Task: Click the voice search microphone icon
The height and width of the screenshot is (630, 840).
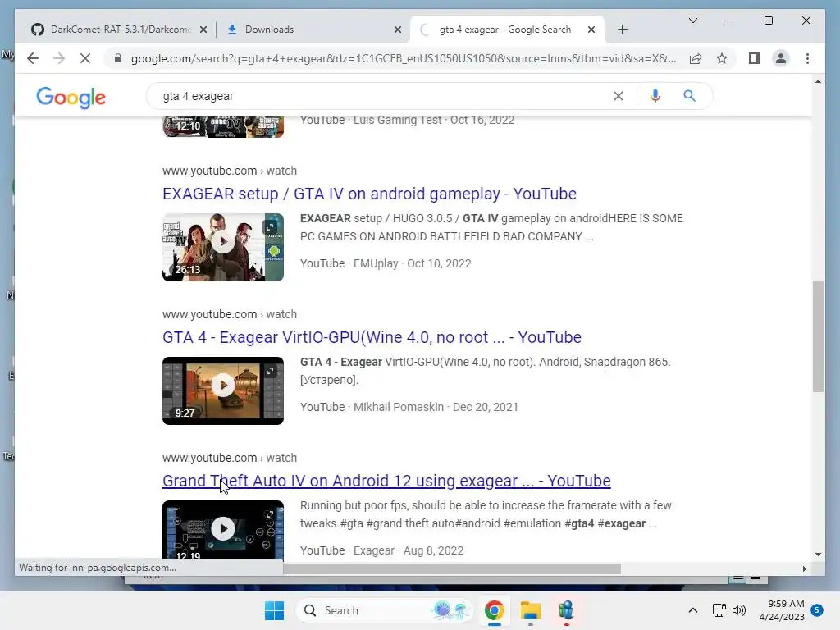Action: tap(655, 96)
